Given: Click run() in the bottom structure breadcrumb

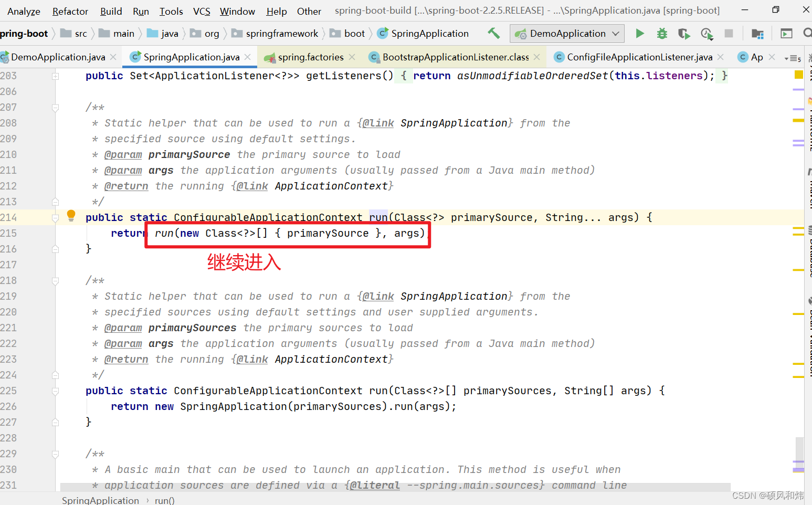Looking at the screenshot, I should coord(164,500).
